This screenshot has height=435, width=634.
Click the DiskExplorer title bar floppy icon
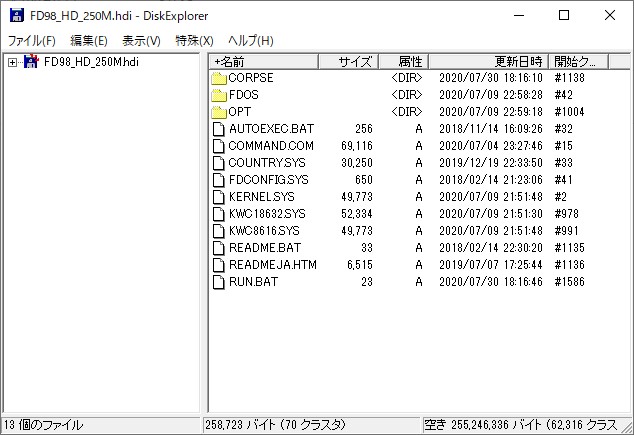pyautogui.click(x=17, y=15)
